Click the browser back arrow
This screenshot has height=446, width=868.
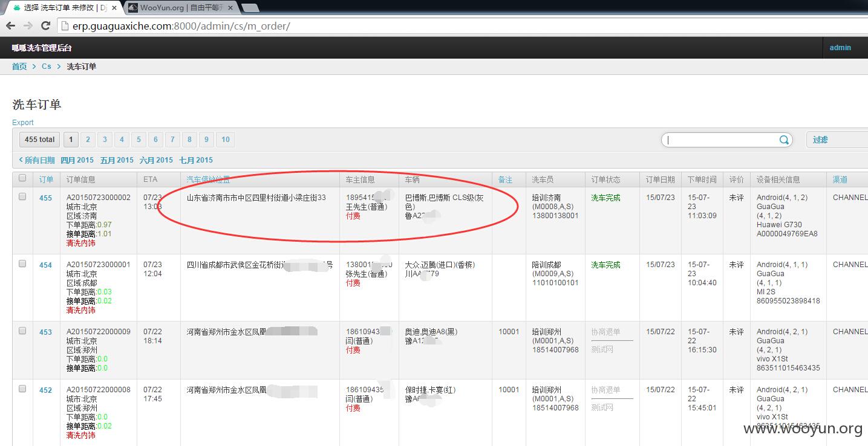[x=10, y=26]
